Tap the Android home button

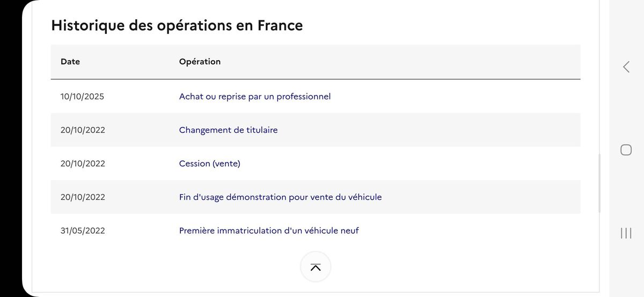pos(626,150)
